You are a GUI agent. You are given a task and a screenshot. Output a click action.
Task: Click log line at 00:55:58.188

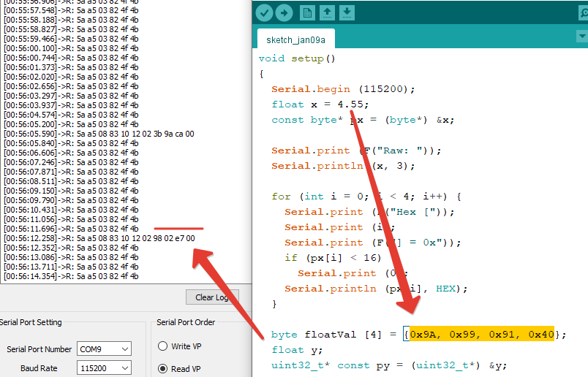71,20
